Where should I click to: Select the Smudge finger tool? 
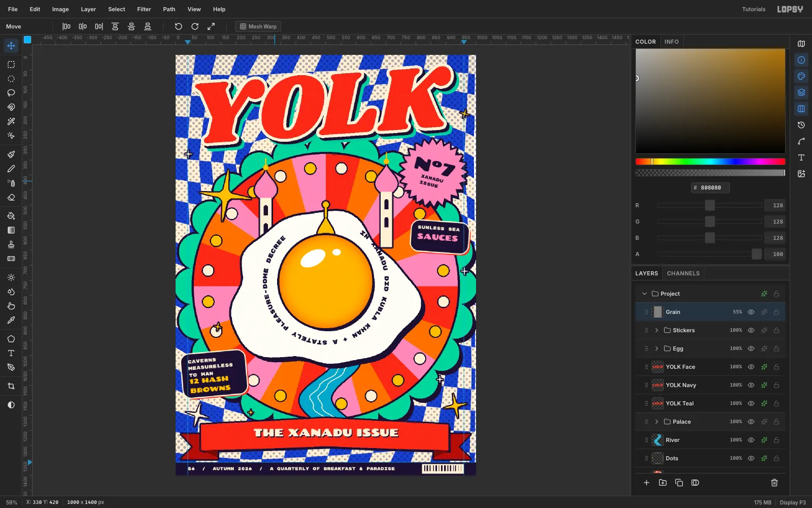point(11,306)
